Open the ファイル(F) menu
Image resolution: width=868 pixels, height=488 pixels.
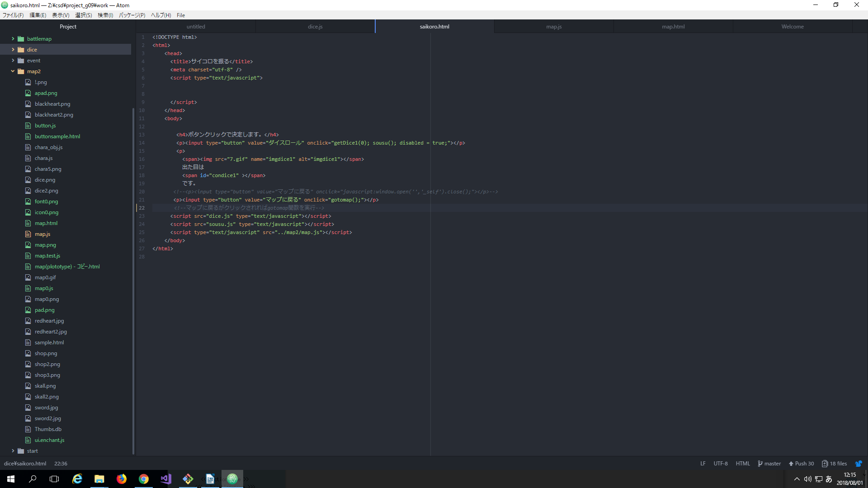pyautogui.click(x=13, y=15)
